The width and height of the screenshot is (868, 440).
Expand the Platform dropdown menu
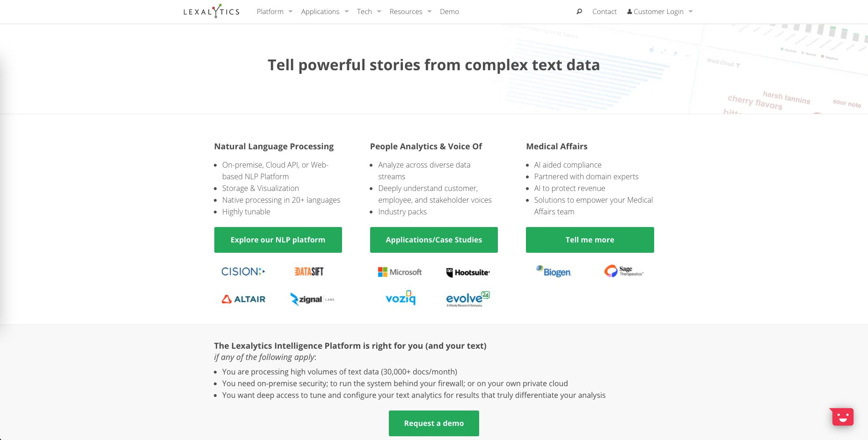(x=275, y=12)
